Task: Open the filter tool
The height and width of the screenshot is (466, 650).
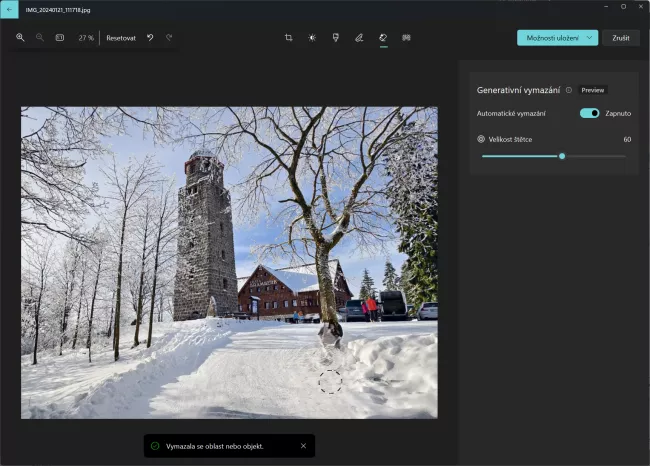Action: (335, 38)
